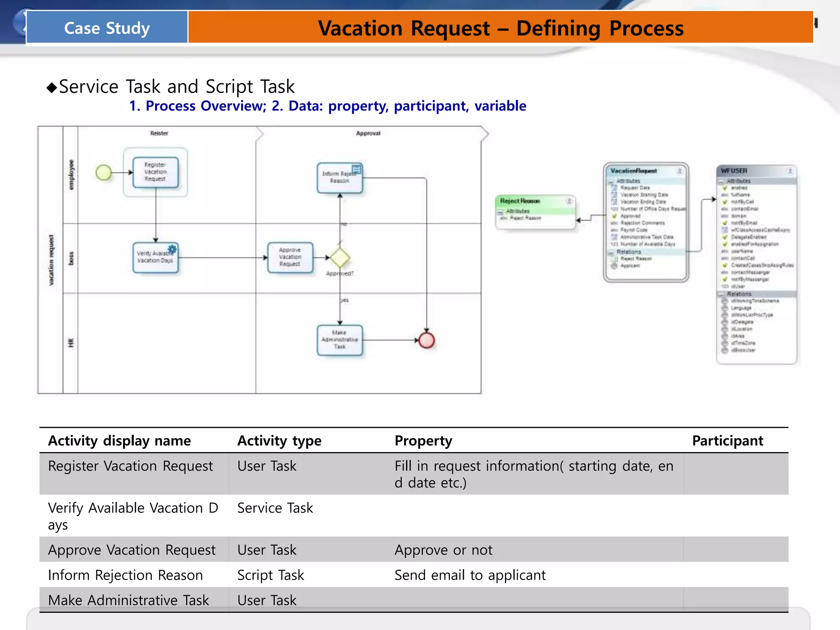Click the green start event circle
Image resolution: width=840 pixels, height=630 pixels.
click(103, 173)
